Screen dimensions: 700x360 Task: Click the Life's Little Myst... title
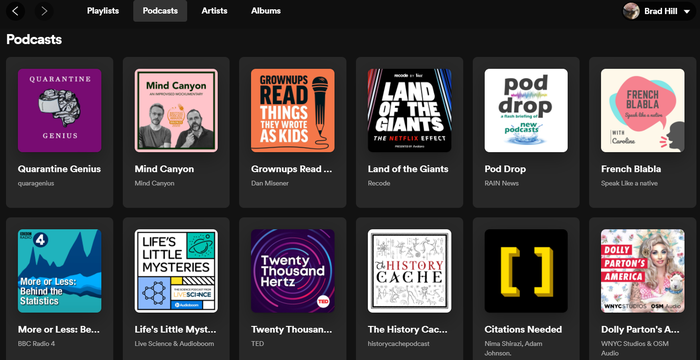pos(175,330)
